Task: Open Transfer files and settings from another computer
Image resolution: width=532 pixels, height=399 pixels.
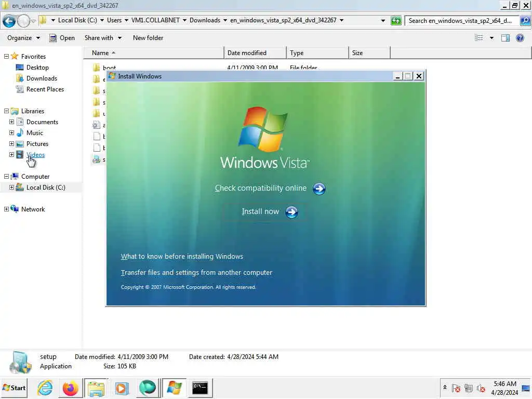Action: click(x=196, y=272)
